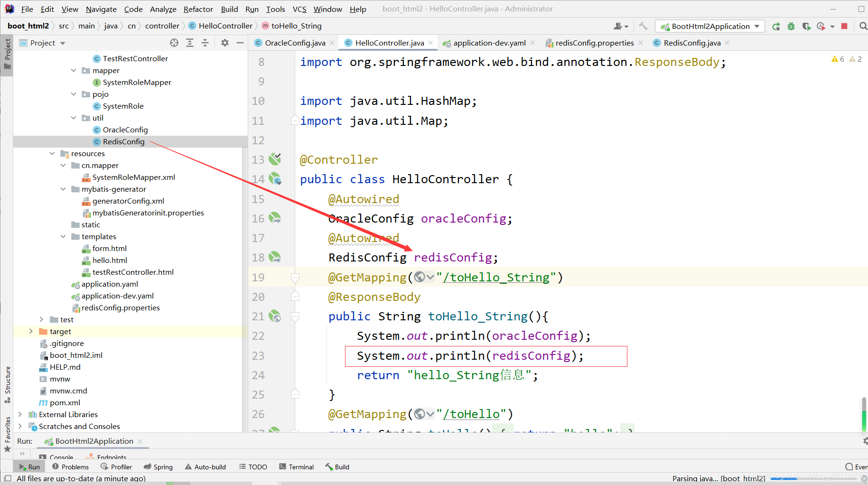Screen dimensions: 868x485
Task: Open the Navigate menu
Action: (101, 9)
